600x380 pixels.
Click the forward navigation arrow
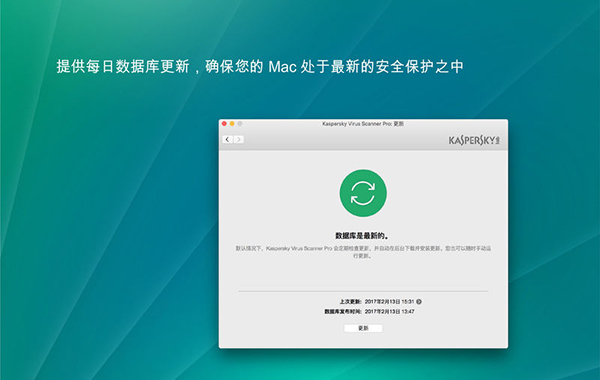238,139
